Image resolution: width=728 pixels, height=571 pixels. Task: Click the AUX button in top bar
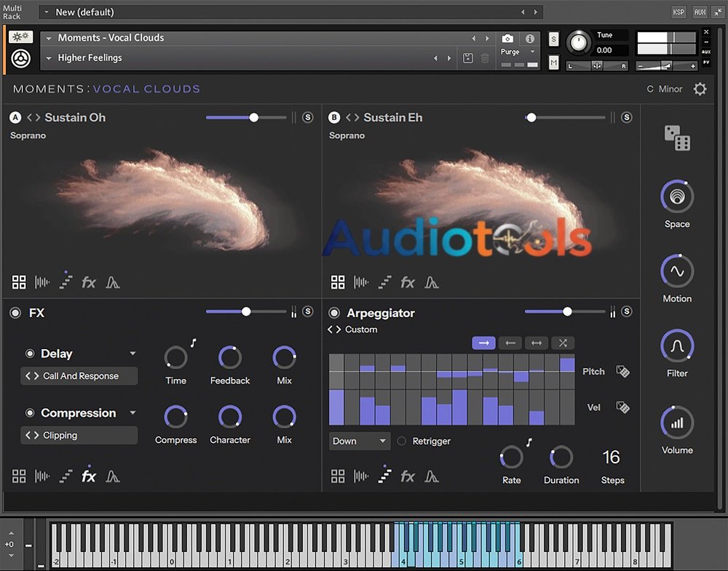(x=700, y=12)
